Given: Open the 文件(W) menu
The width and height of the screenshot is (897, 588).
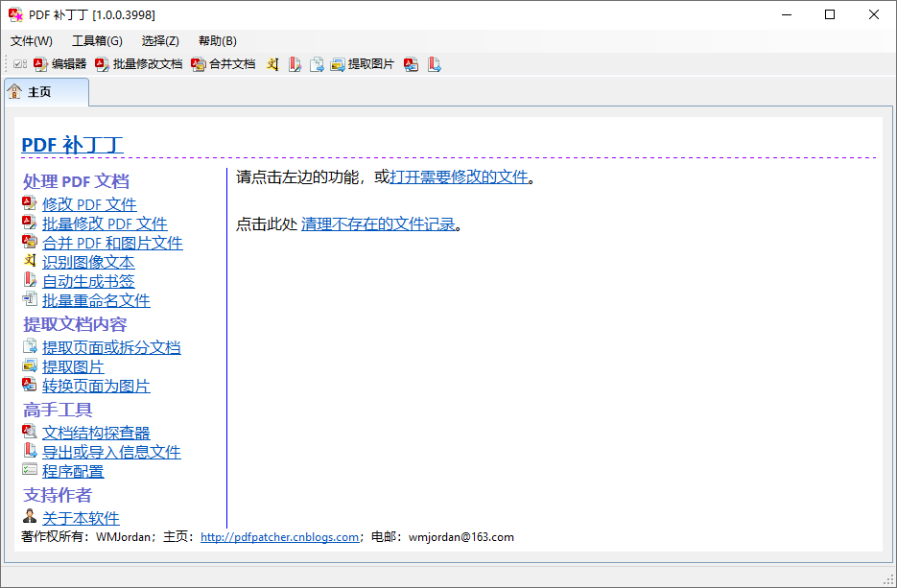Looking at the screenshot, I should [30, 40].
